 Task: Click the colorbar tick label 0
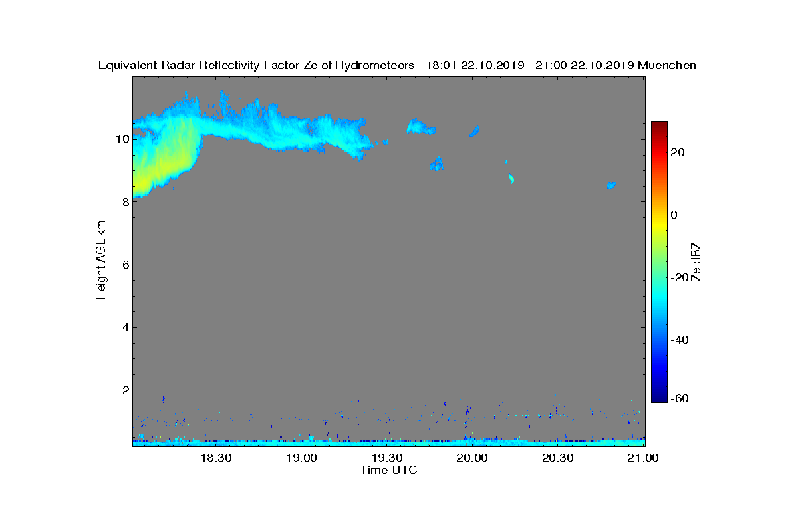[x=674, y=215]
